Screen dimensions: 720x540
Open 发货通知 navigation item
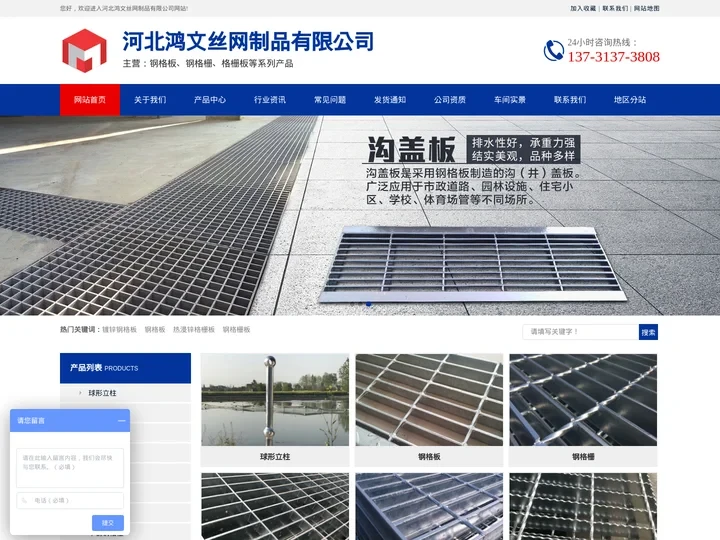[390, 100]
